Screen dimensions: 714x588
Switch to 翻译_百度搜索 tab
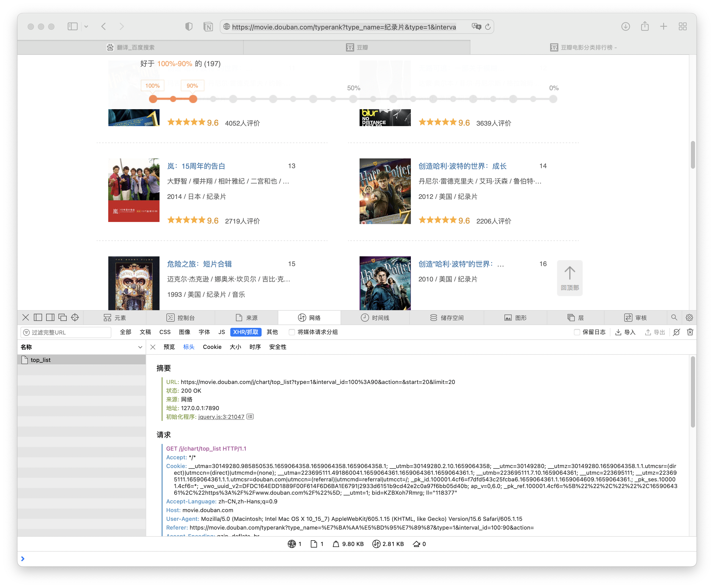131,47
